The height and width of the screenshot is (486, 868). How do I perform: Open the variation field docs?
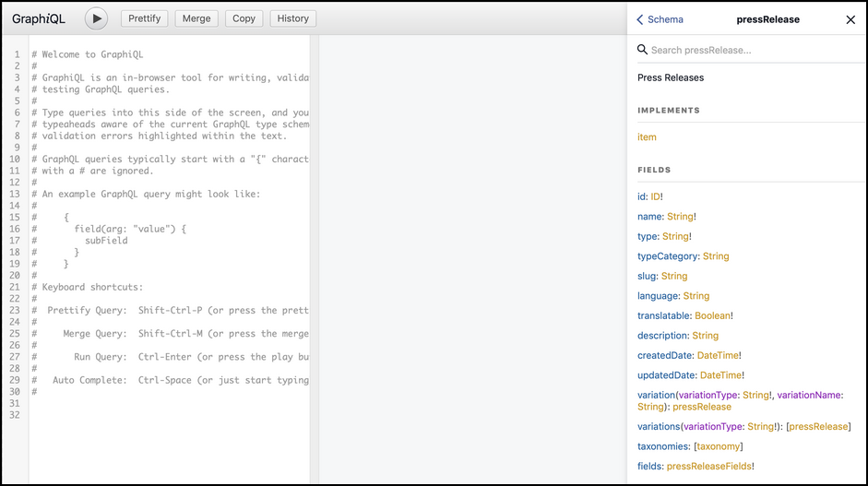(656, 396)
